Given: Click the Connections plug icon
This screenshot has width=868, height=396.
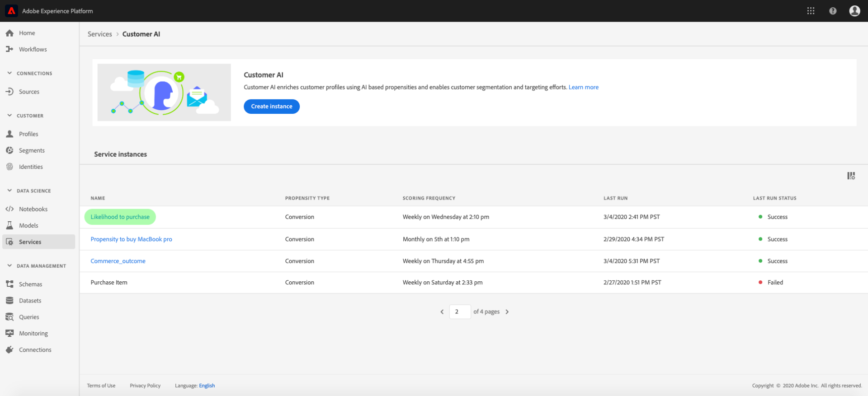Looking at the screenshot, I should pos(9,350).
